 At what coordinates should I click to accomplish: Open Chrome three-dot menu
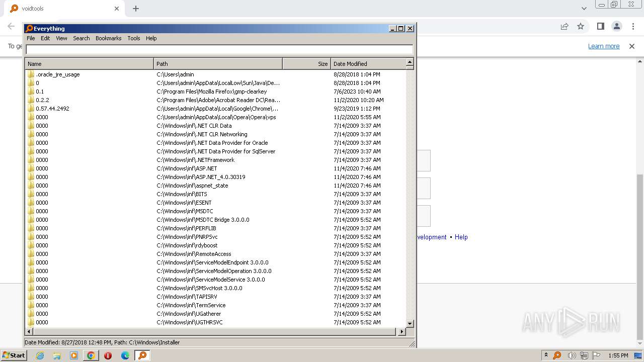point(633,26)
